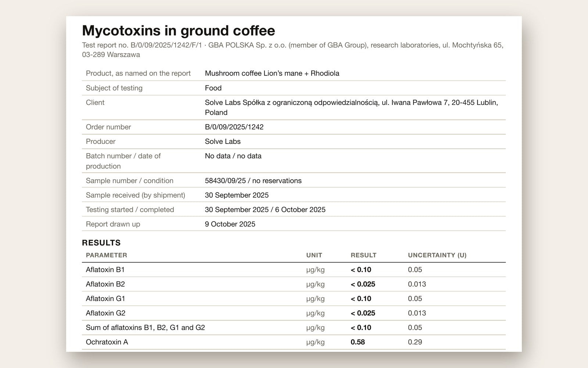The image size is (588, 368).
Task: Click the 'RESULT' column header
Action: coord(363,255)
